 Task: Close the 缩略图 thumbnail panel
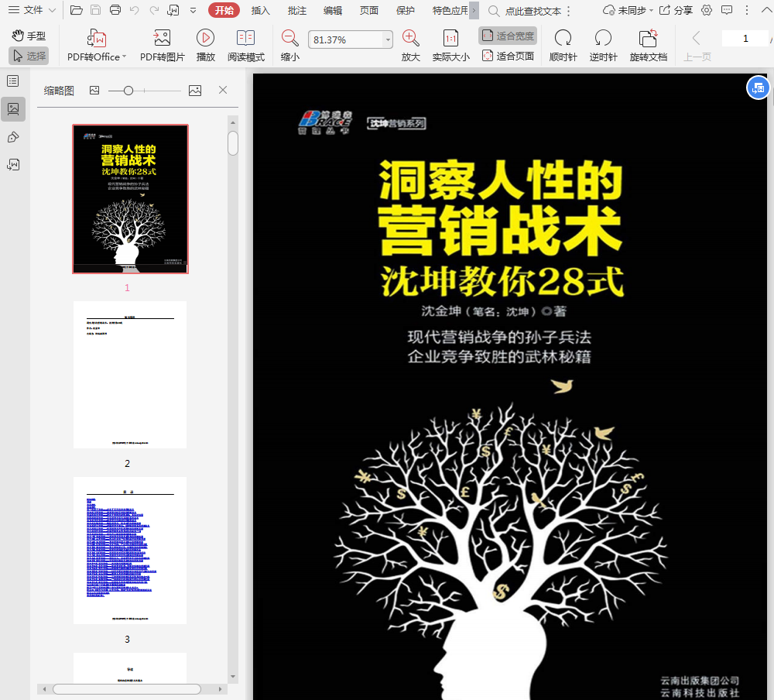tap(223, 90)
